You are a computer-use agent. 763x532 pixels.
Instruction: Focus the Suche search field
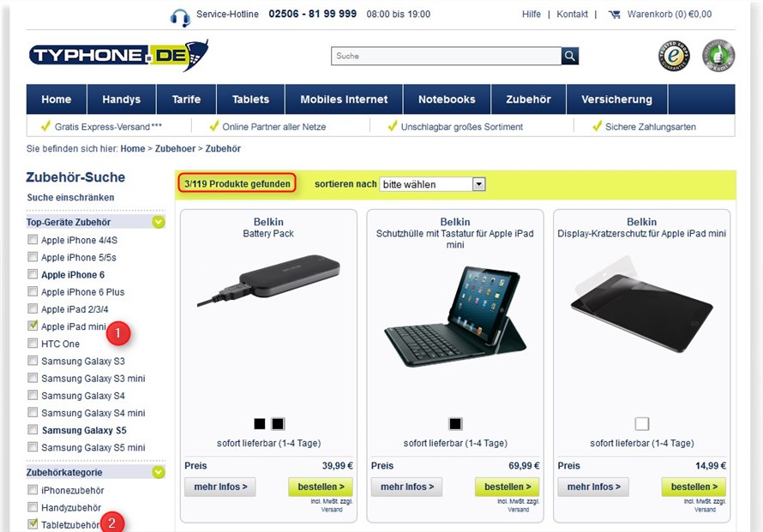[x=446, y=56]
